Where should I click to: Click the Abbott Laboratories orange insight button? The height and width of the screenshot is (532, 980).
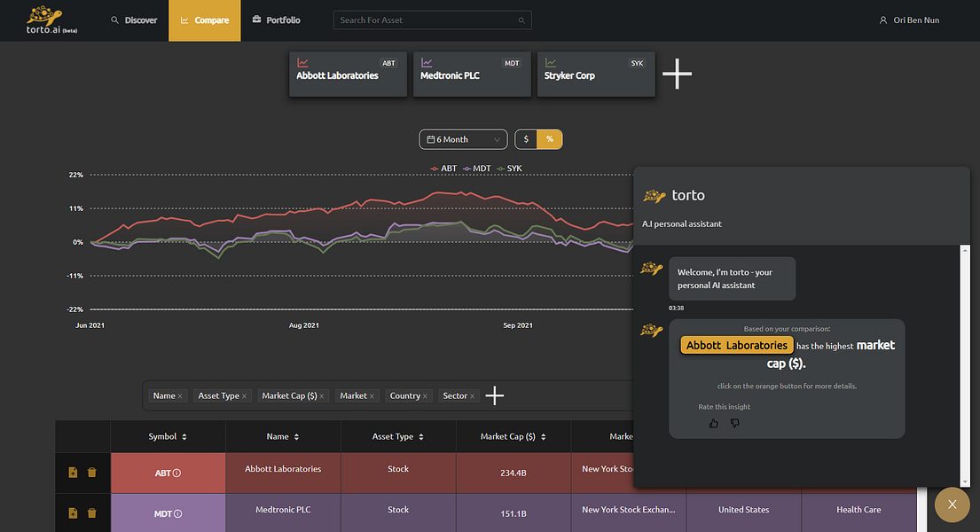737,345
